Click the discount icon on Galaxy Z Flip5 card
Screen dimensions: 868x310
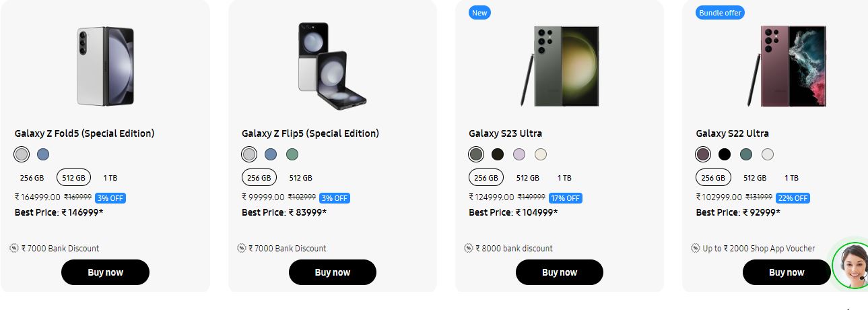click(242, 248)
